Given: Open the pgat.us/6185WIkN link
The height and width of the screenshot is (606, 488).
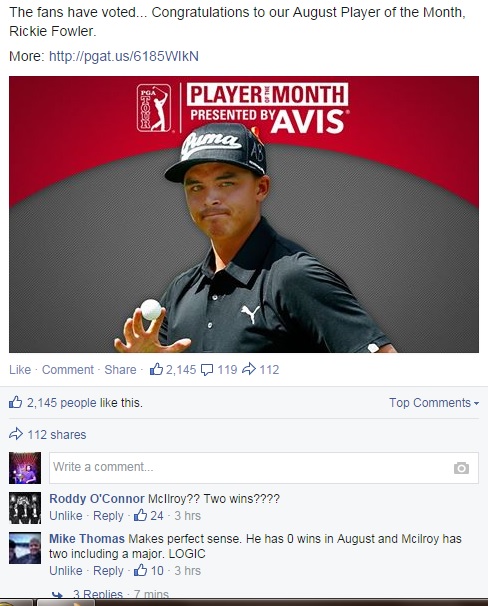Looking at the screenshot, I should (124, 56).
